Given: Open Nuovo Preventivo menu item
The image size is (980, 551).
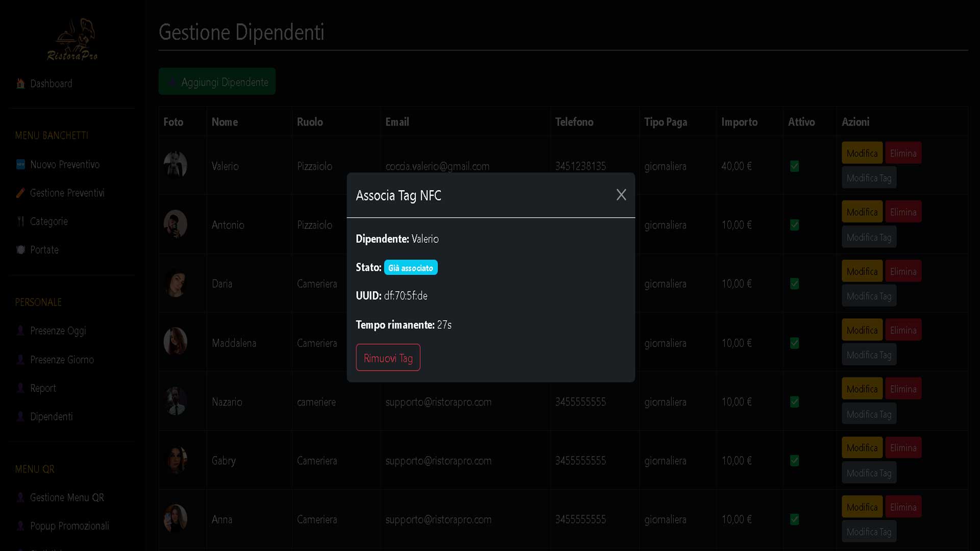Looking at the screenshot, I should 65,165.
